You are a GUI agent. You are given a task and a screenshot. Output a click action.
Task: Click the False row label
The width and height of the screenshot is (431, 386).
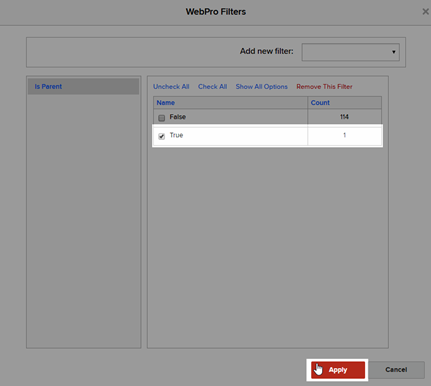[x=178, y=117]
